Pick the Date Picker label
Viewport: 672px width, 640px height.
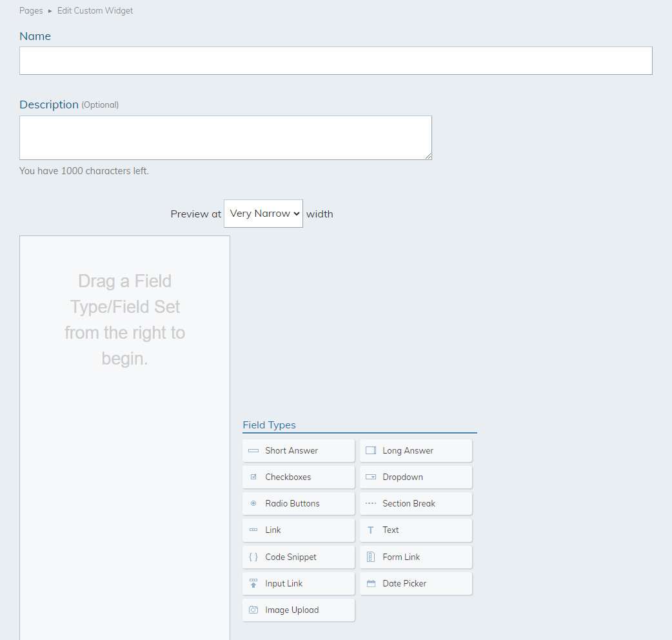(404, 583)
